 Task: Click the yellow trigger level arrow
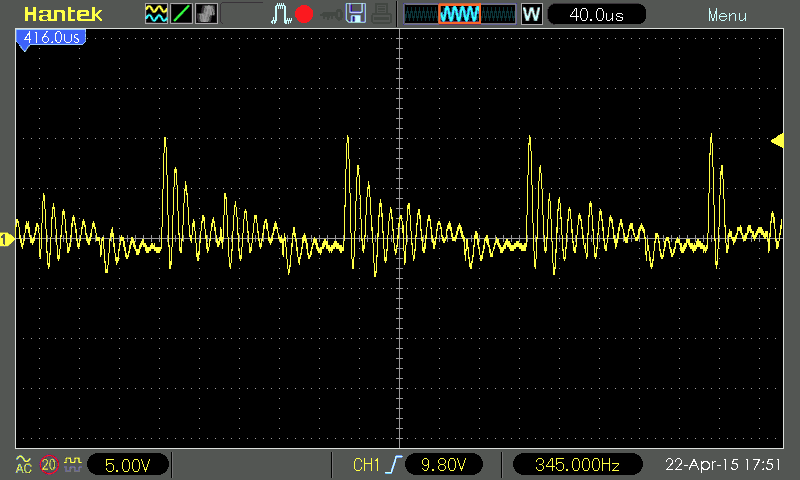click(x=777, y=140)
